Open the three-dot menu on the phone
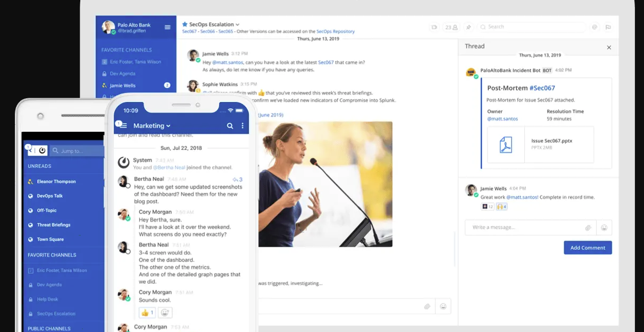This screenshot has height=332, width=644. pos(242,126)
